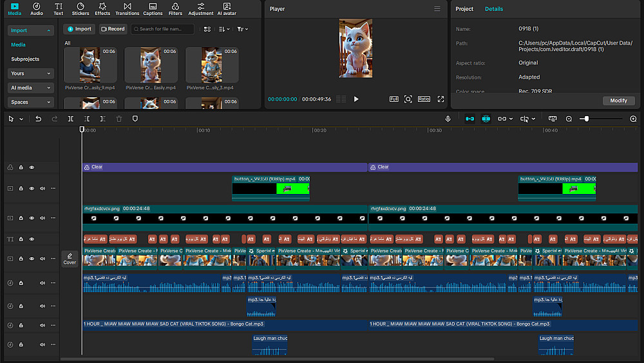Click the Split clip icon in timeline toolbar

pos(71,119)
